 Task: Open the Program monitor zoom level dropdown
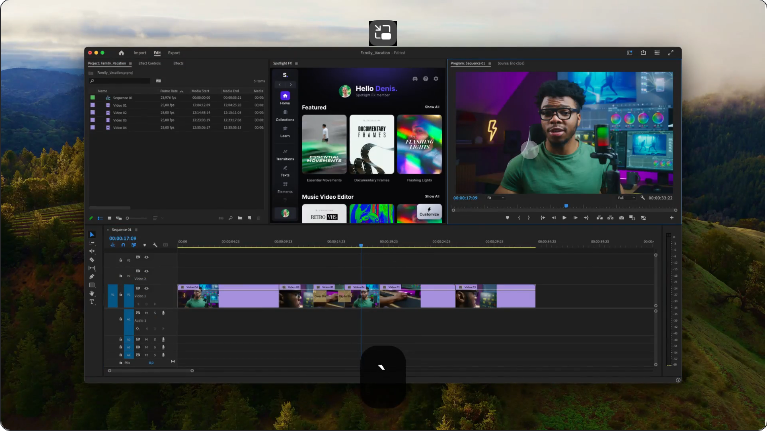tap(494, 198)
